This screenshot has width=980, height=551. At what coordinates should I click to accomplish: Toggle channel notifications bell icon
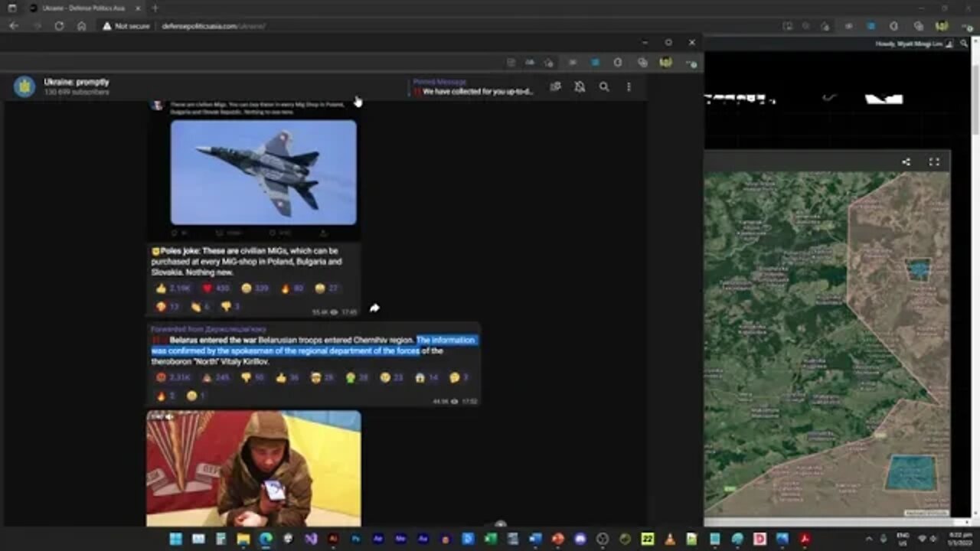tap(580, 86)
